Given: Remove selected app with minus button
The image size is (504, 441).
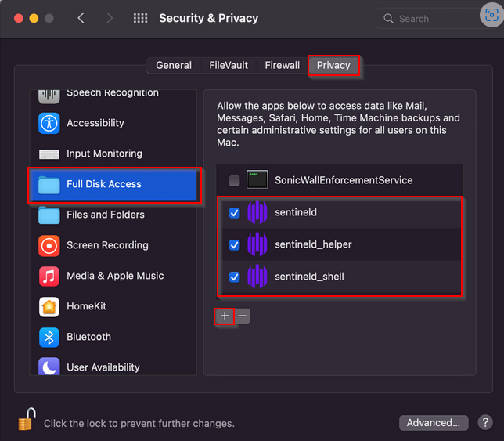Looking at the screenshot, I should (x=243, y=316).
